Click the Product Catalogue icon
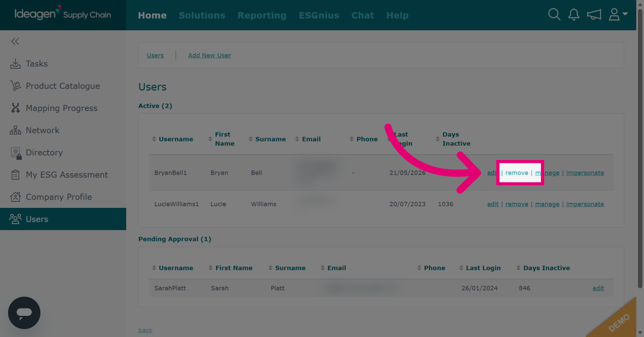The image size is (644, 337). point(15,86)
